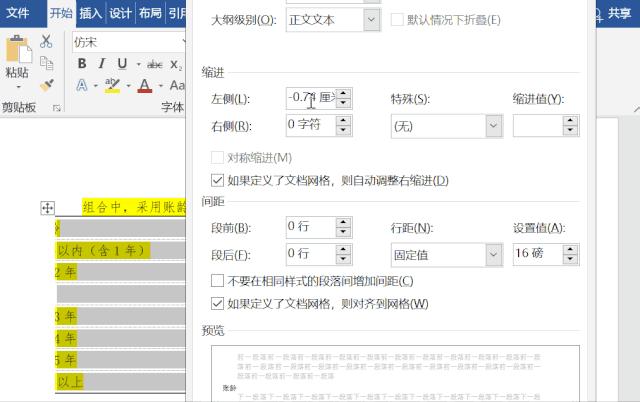Open font color dropdown arrow

161,86
